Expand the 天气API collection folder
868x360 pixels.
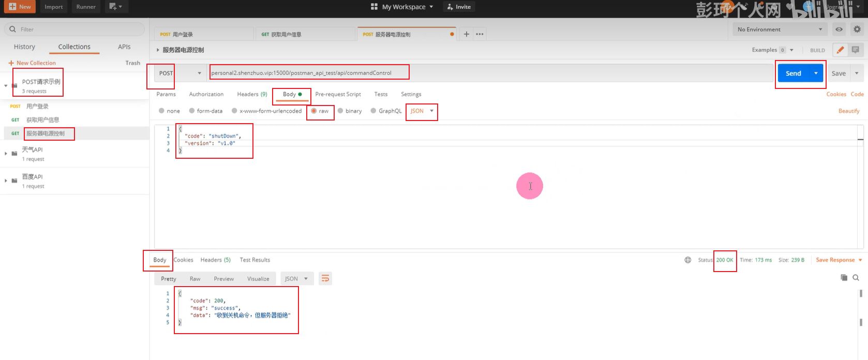pyautogui.click(x=6, y=154)
